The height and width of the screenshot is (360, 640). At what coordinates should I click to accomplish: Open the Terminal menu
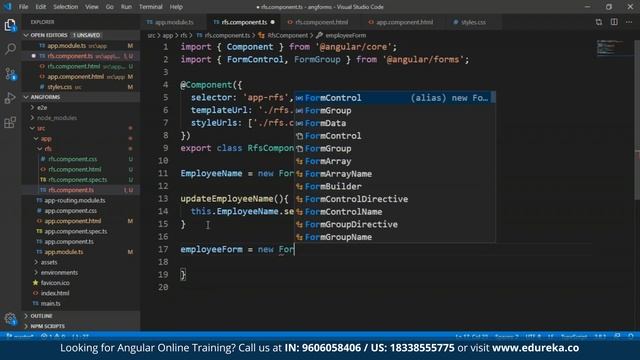tap(151, 7)
